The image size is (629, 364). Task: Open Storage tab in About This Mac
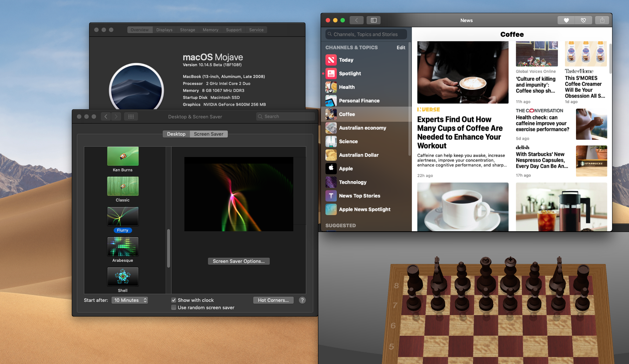point(187,30)
